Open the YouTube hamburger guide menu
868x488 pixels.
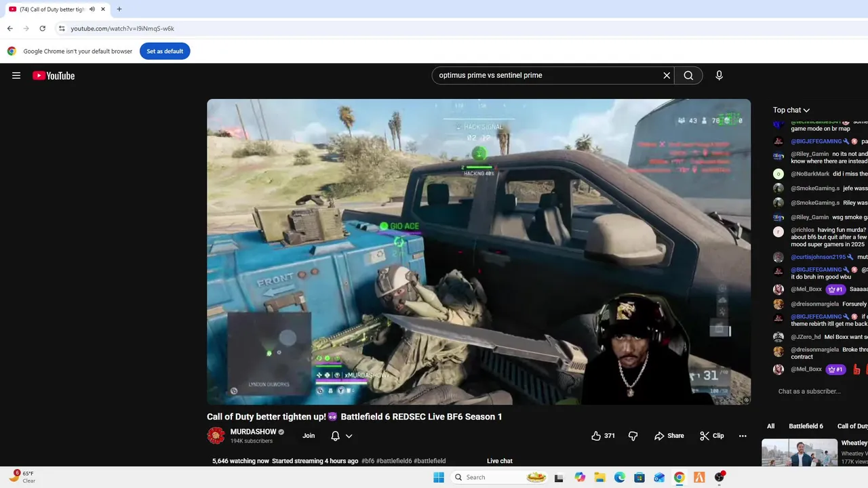tap(16, 75)
